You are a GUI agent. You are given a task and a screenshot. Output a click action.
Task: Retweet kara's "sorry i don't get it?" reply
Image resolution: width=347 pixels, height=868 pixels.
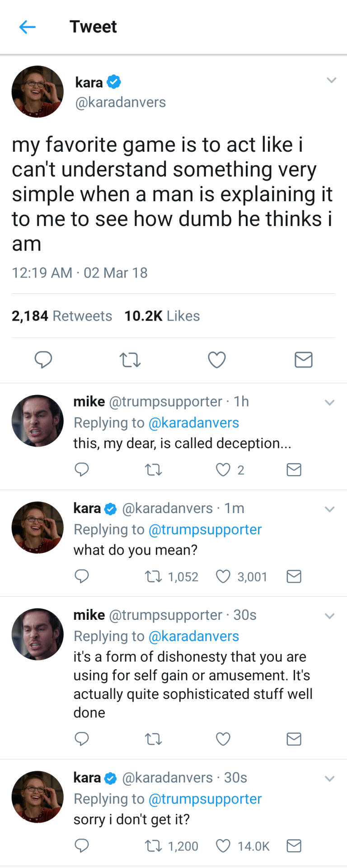pyautogui.click(x=154, y=846)
